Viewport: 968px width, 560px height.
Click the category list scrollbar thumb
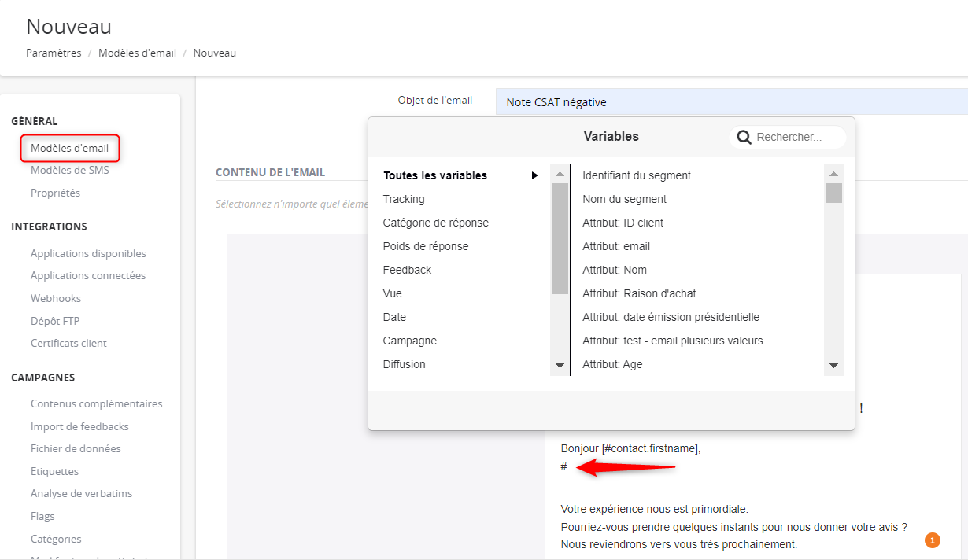(560, 238)
